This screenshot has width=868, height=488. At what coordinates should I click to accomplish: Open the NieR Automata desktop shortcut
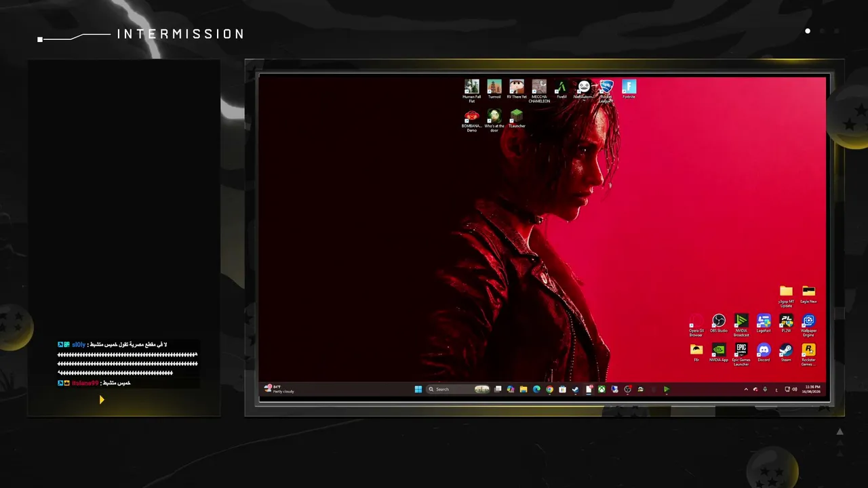[584, 89]
